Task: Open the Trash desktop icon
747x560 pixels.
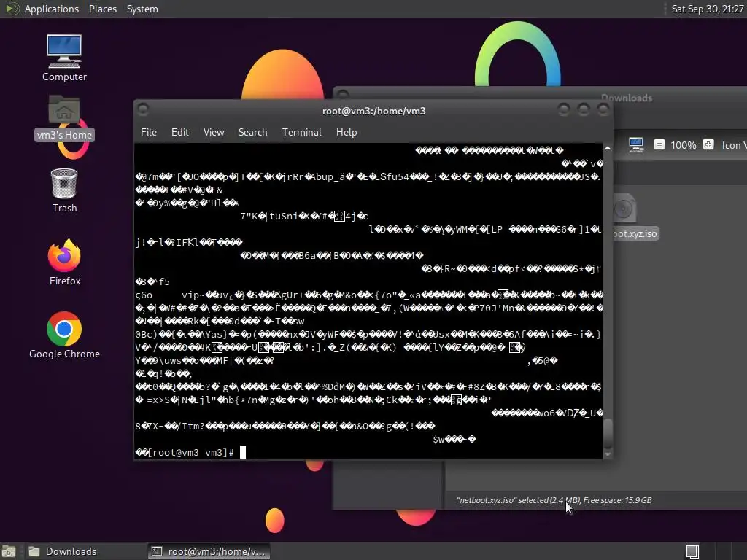Action: click(64, 190)
